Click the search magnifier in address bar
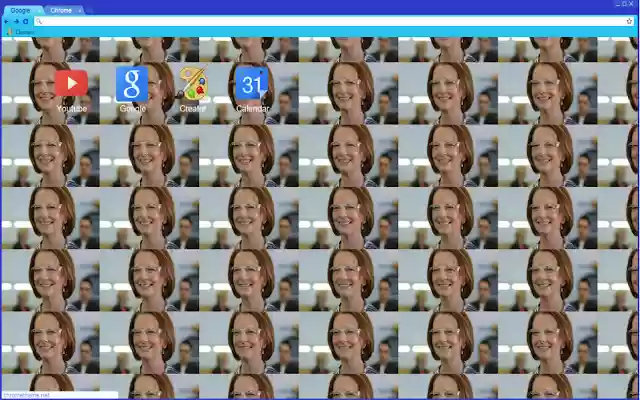The height and width of the screenshot is (400, 640). (39, 21)
